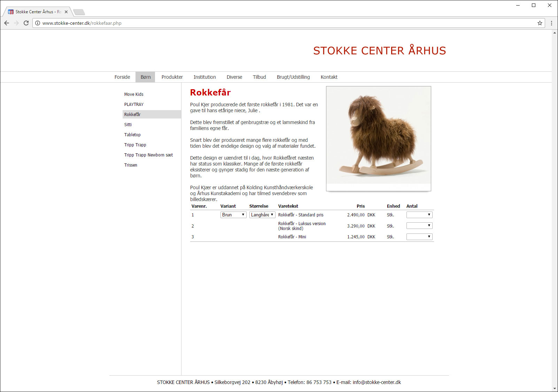Click the scrollbar up arrow
Image resolution: width=558 pixels, height=392 pixels.
click(x=555, y=33)
